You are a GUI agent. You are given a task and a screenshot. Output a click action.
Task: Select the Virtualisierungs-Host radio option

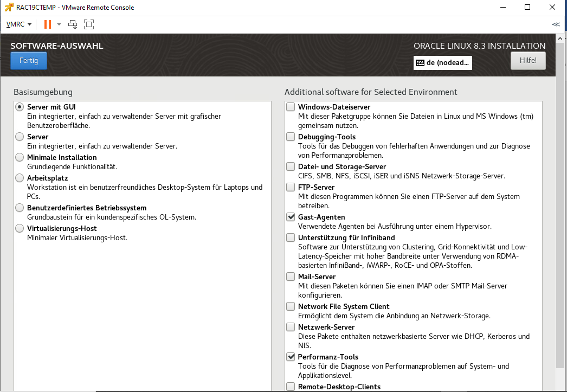pyautogui.click(x=20, y=228)
